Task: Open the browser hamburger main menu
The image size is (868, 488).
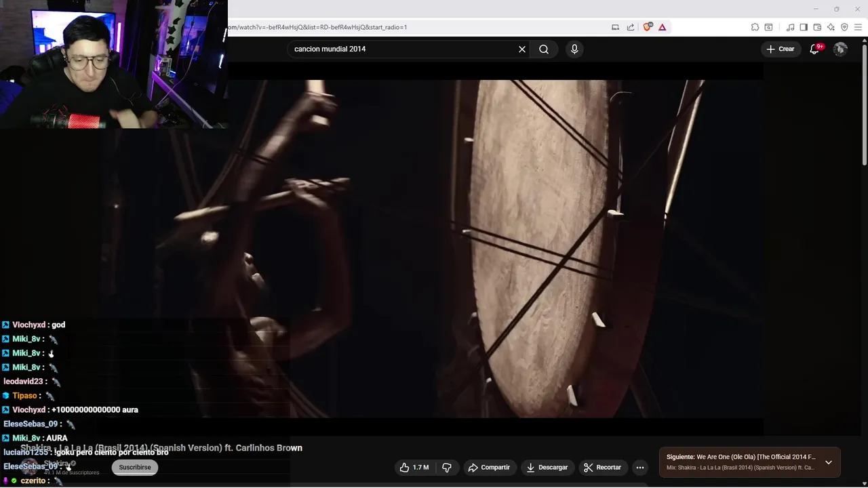Action: [x=858, y=27]
